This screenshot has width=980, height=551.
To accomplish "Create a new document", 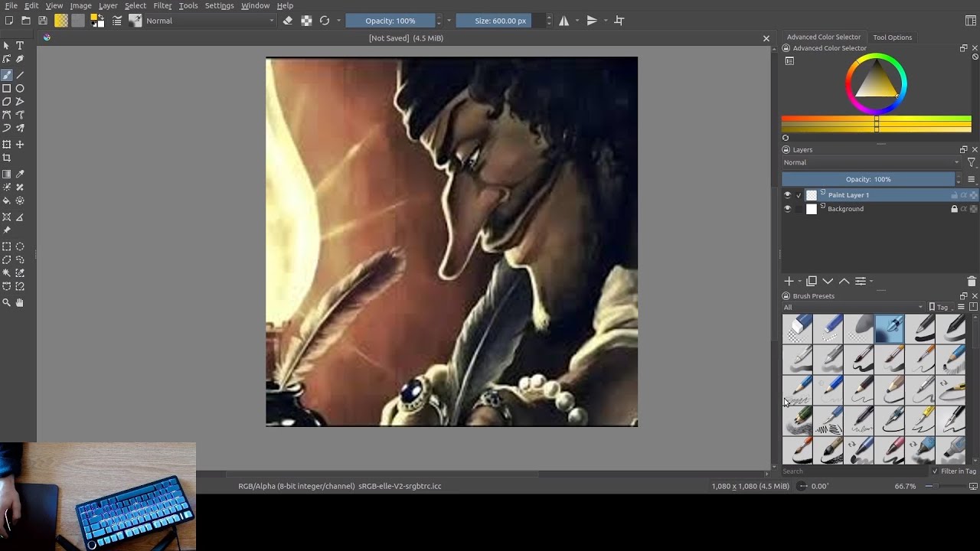I will [9, 21].
